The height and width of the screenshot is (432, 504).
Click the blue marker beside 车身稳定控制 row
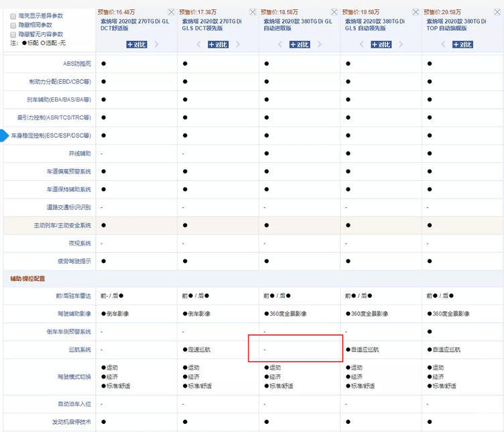(x=4, y=136)
